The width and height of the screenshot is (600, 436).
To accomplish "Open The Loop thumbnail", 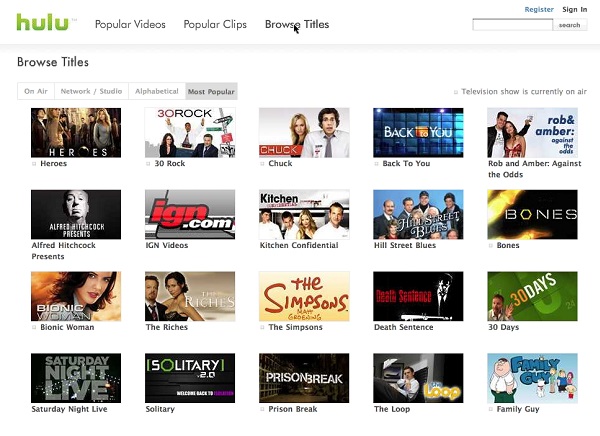I will [x=418, y=378].
